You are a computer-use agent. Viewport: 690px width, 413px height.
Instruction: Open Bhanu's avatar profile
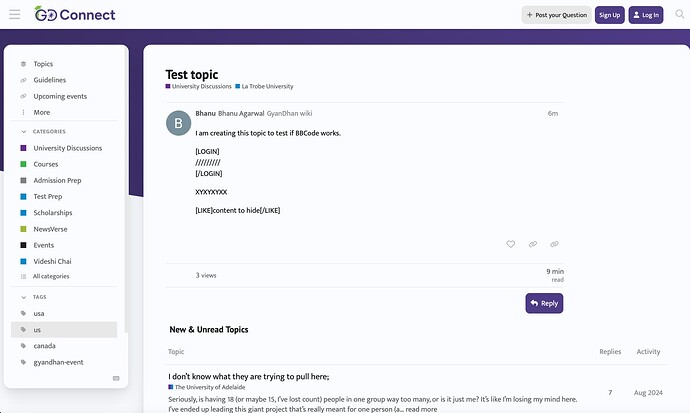pos(178,123)
